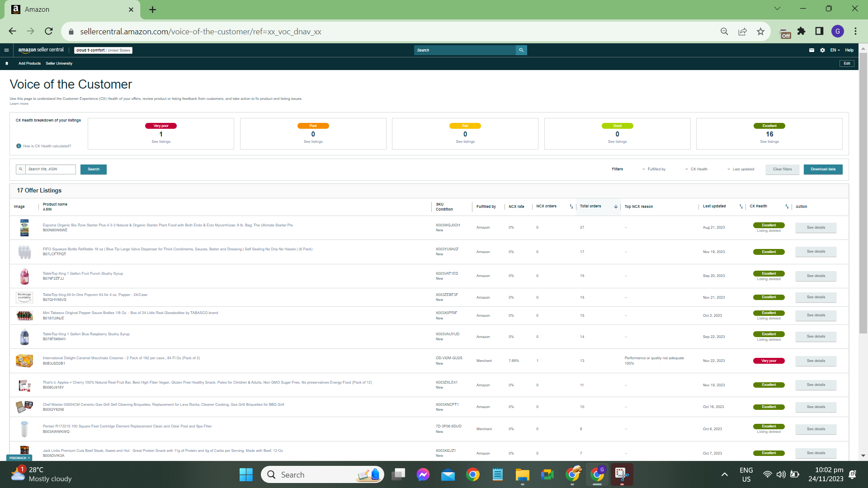Open the cloud 9 comfort account switcher
Viewport: 868px width, 488px height.
[104, 50]
